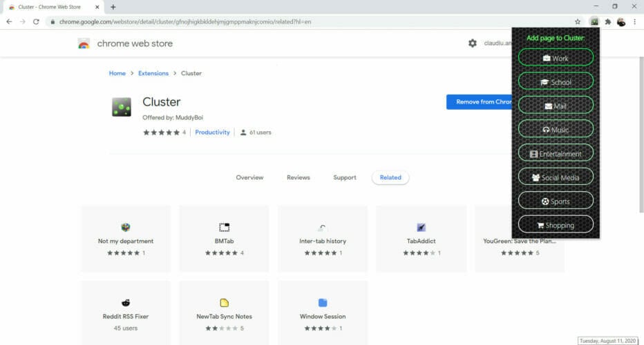Open the TabAddict extension card

click(421, 239)
